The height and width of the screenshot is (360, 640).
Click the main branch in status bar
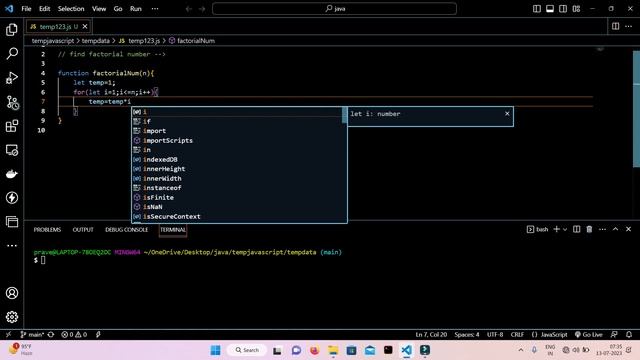32,334
